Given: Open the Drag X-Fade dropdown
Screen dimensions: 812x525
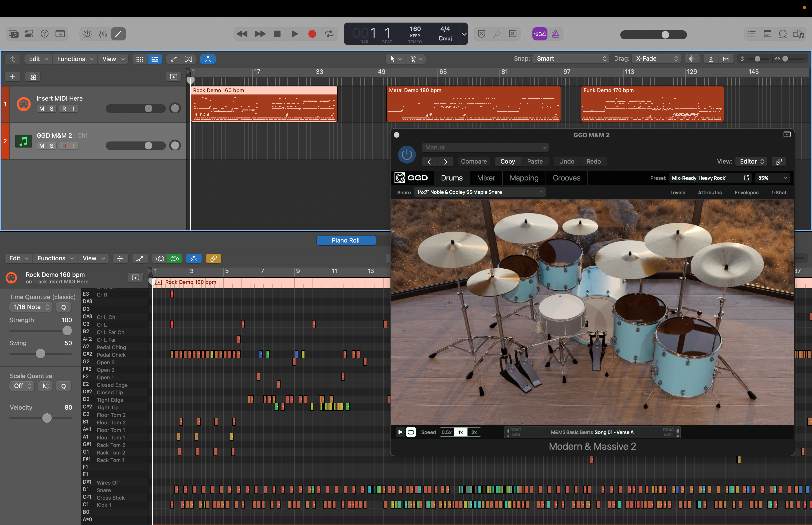Looking at the screenshot, I should pyautogui.click(x=656, y=59).
